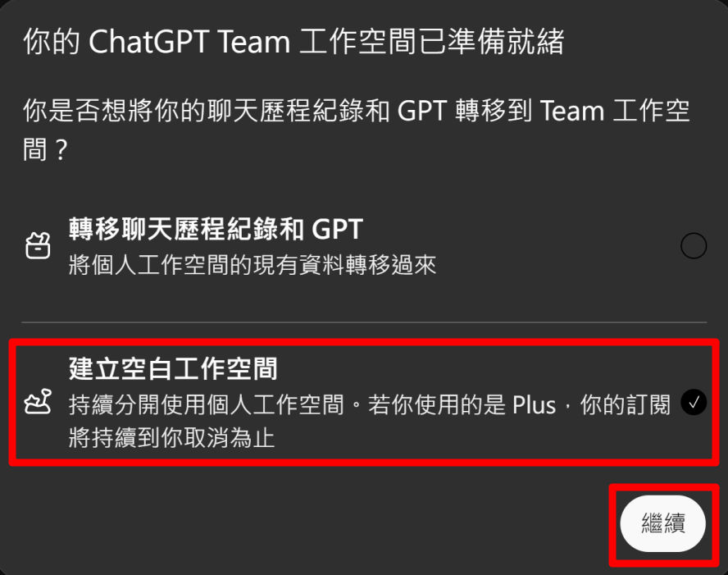Toggle the checked radio for 建立空白工作空間
The width and height of the screenshot is (728, 575).
coord(694,402)
